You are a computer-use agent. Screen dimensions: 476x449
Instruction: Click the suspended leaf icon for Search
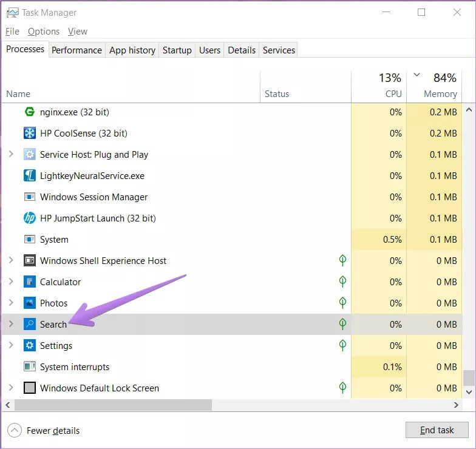[x=342, y=324]
